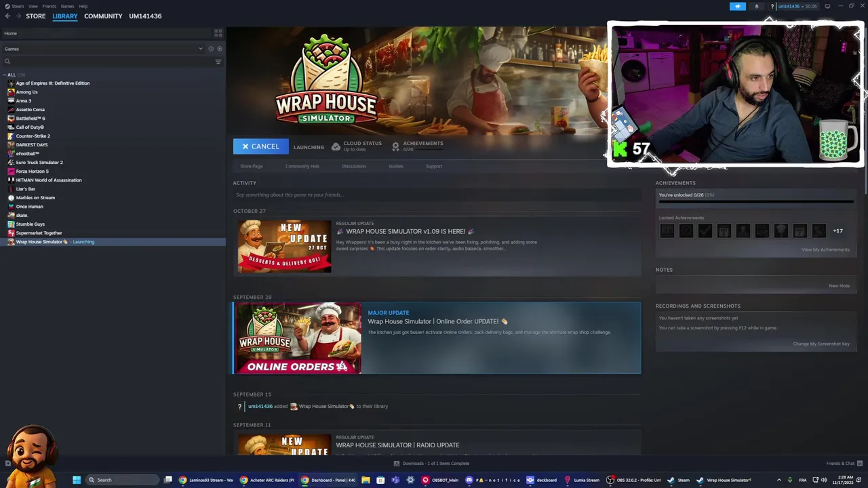The image size is (868, 488).
Task: Click the Among Us game icon
Action: pyautogui.click(x=11, y=91)
